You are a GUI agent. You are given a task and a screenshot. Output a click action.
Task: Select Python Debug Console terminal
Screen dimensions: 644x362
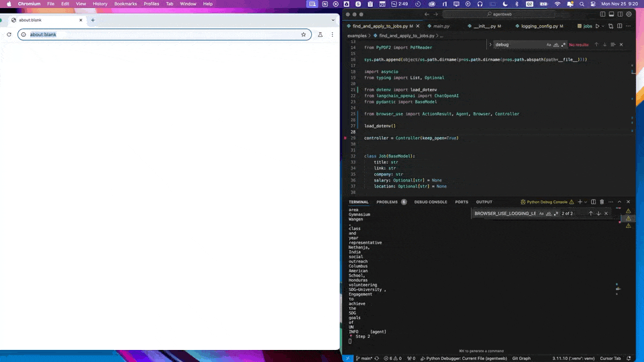547,202
